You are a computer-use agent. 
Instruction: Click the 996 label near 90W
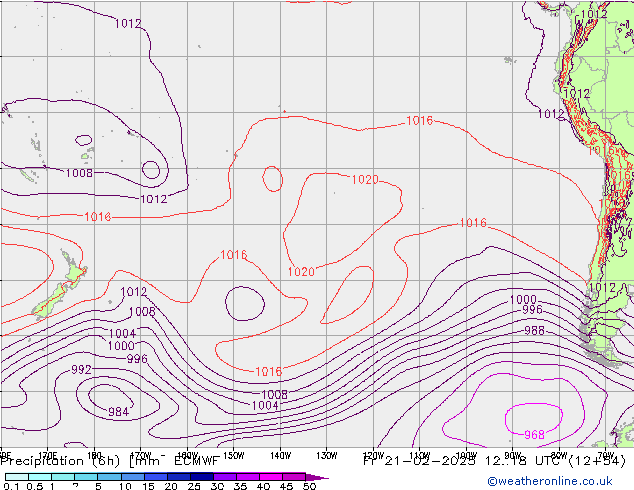532,310
